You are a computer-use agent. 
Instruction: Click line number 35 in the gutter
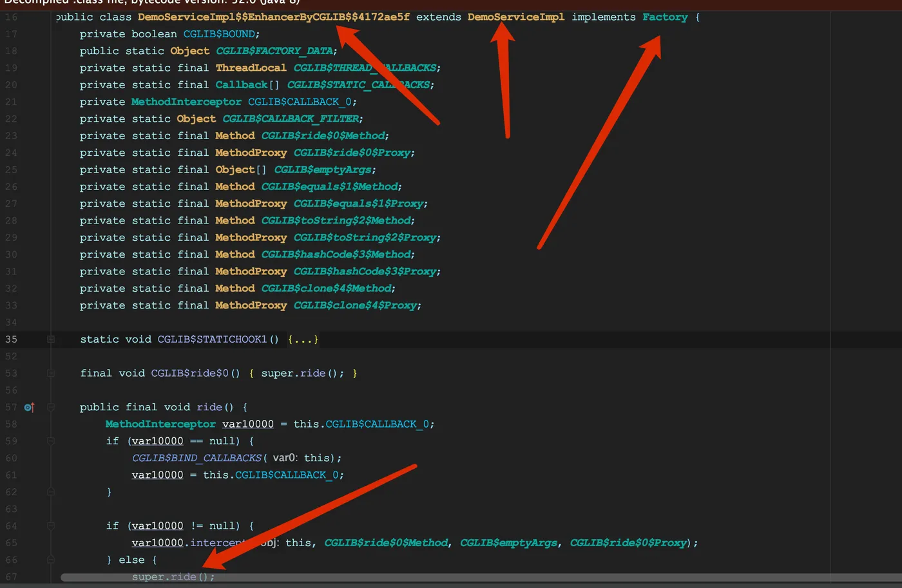coord(12,339)
